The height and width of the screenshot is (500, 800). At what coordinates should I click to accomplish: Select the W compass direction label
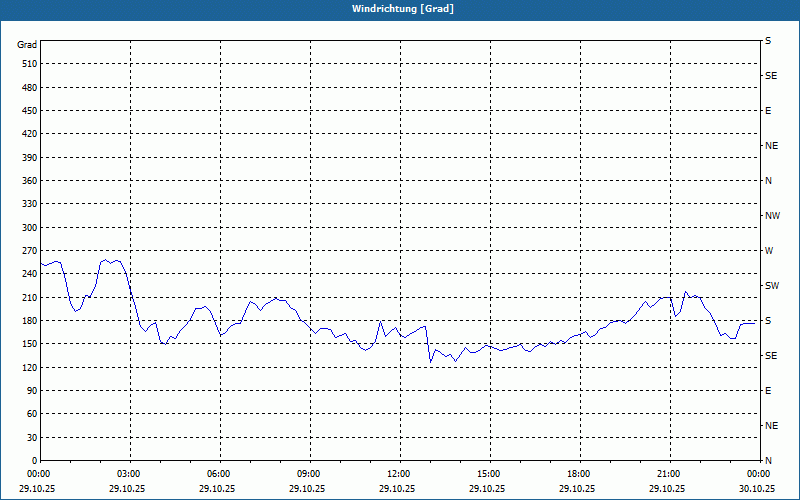click(768, 251)
